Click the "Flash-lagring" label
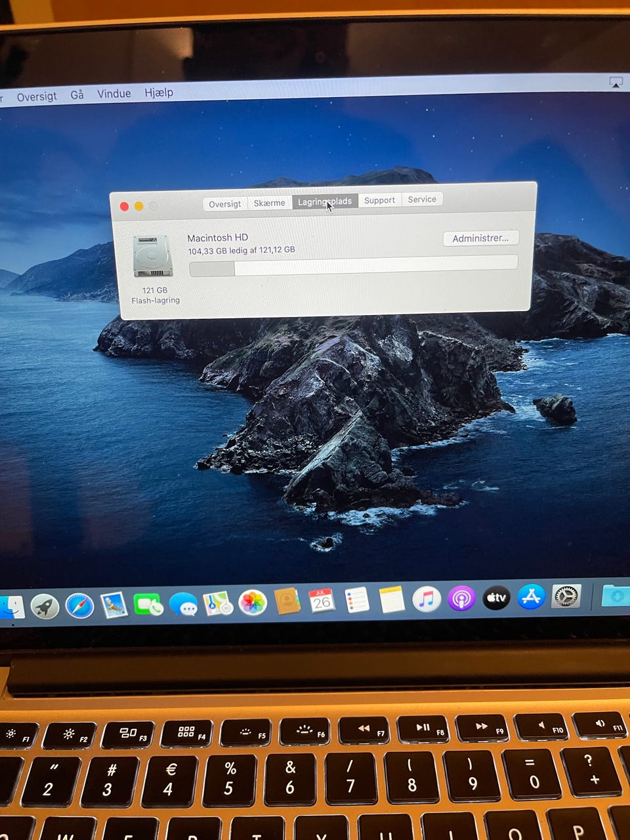 pos(156,301)
